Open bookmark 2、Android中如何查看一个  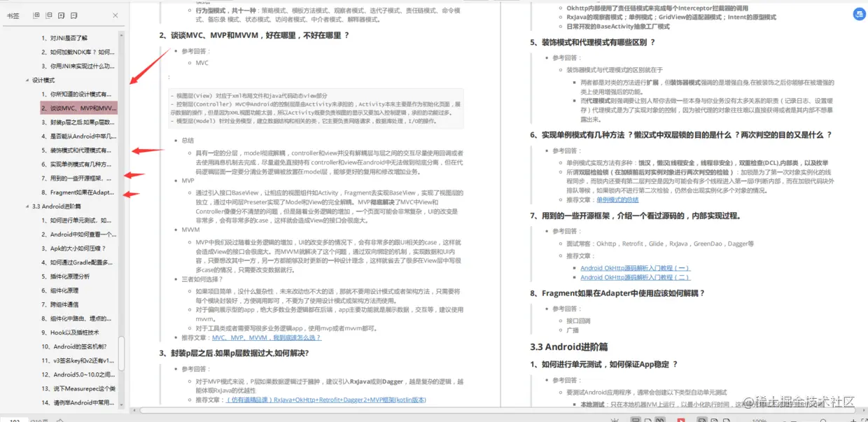(79, 234)
